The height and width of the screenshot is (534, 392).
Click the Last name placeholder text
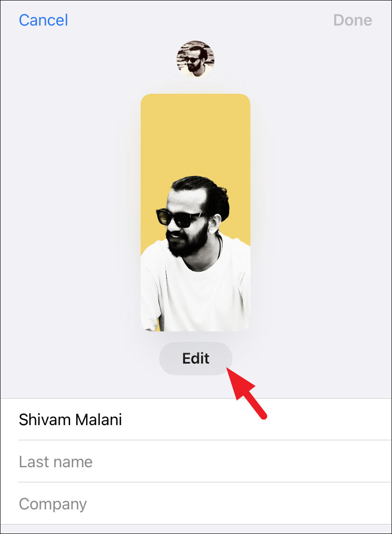(55, 462)
